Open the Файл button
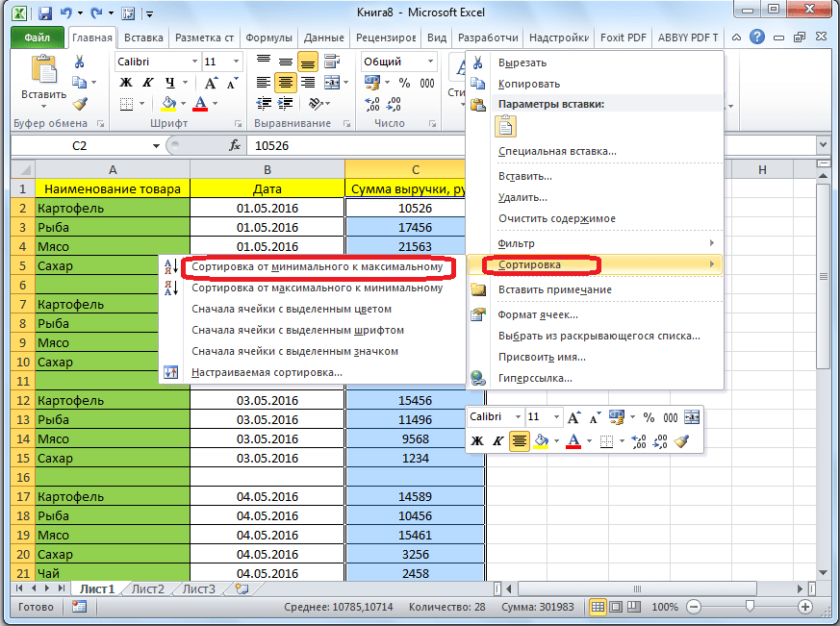840x626 pixels. [x=38, y=38]
